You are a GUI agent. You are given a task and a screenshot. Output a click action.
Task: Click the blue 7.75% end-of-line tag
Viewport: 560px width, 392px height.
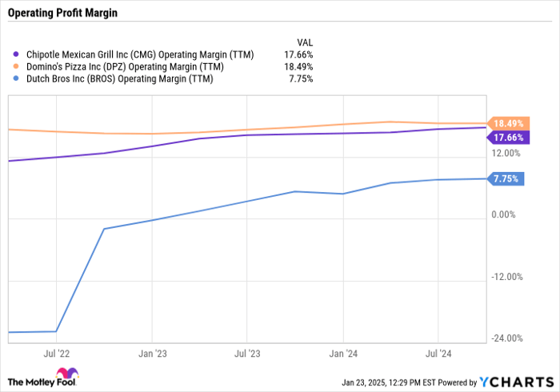(506, 178)
